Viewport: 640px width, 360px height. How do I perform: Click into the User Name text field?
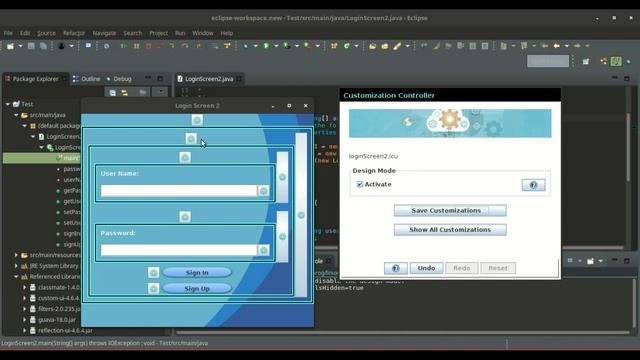(179, 191)
